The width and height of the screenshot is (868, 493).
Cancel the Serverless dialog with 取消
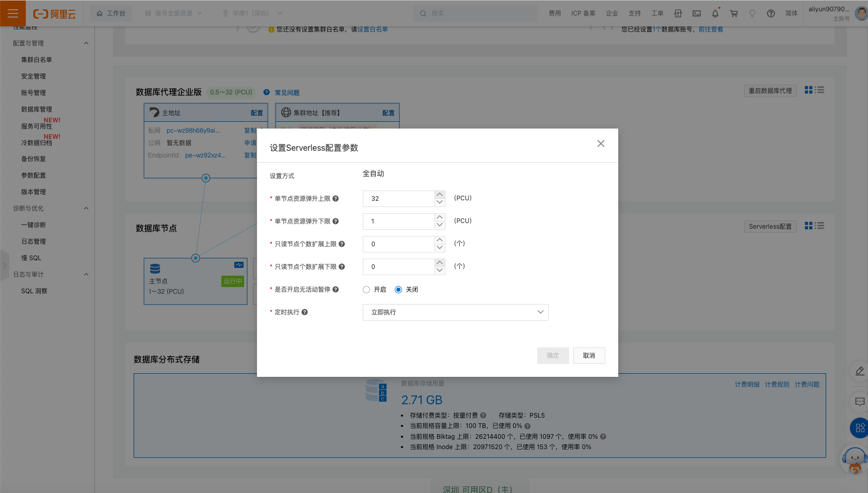coord(589,355)
